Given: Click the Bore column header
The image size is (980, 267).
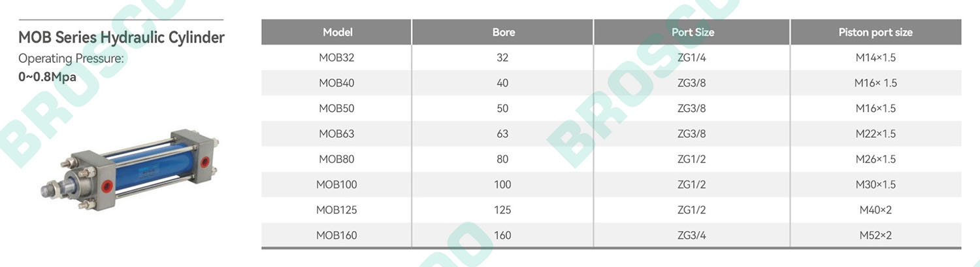Looking at the screenshot, I should coord(503,32).
